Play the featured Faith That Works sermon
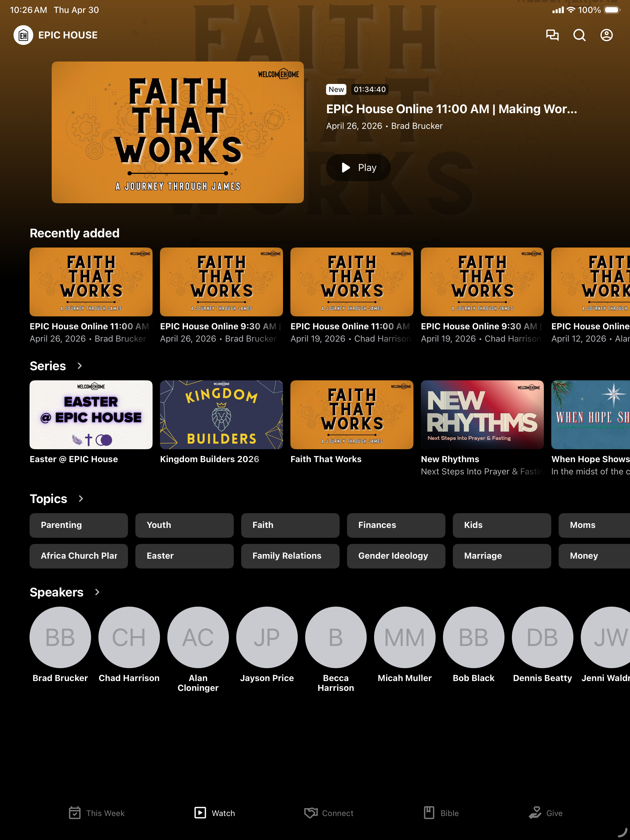Viewport: 630px width, 840px height. [358, 168]
